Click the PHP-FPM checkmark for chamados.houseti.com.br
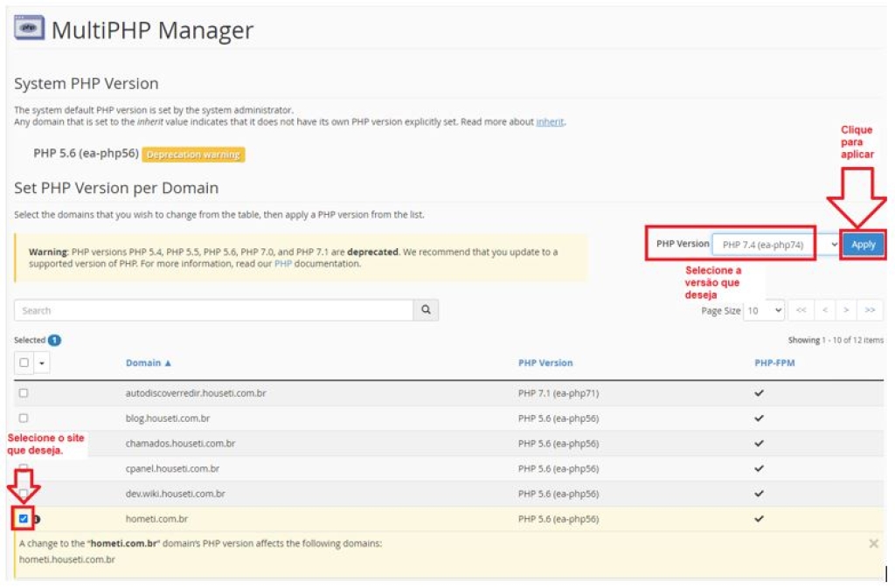Image resolution: width=895 pixels, height=588 pixels. (x=759, y=443)
